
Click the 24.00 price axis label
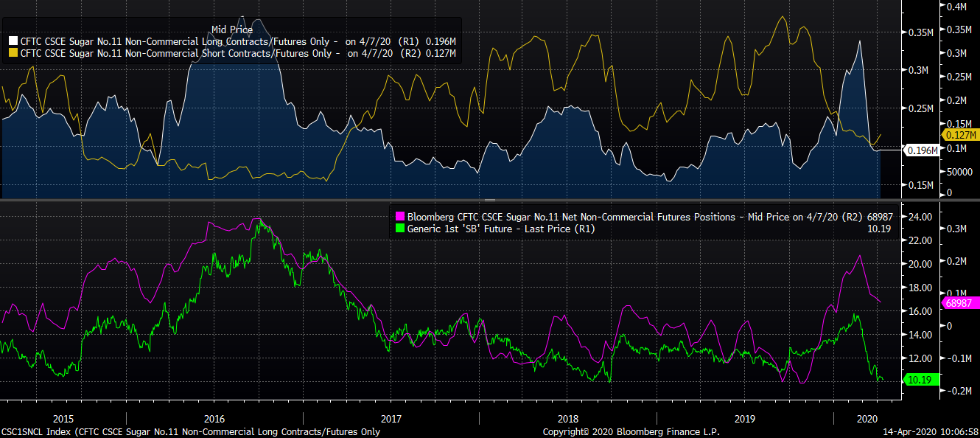tap(917, 217)
